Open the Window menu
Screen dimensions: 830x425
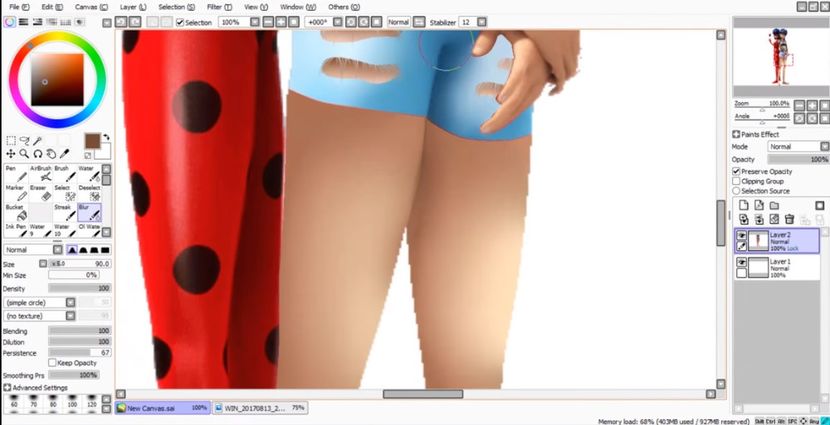[298, 7]
